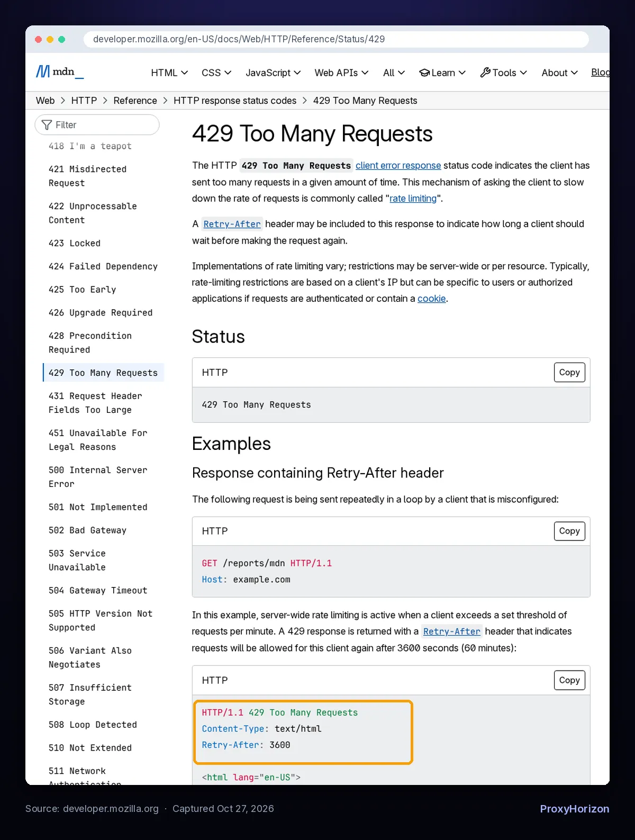Viewport: 635px width, 840px height.
Task: Open 426 Upgrade Required in sidebar
Action: pyautogui.click(x=101, y=313)
